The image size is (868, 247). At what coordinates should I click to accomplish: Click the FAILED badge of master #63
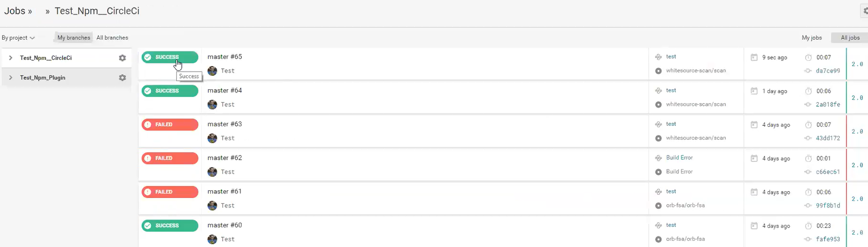coord(169,124)
